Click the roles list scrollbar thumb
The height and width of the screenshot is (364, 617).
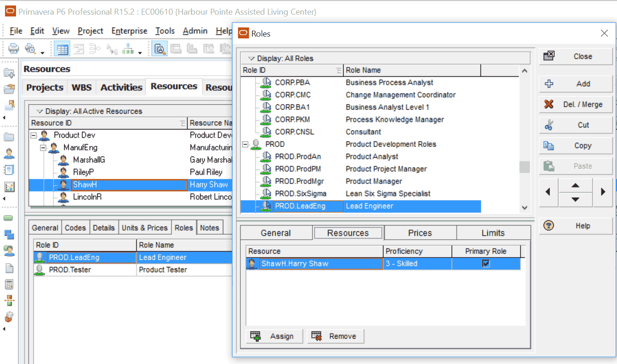point(525,167)
